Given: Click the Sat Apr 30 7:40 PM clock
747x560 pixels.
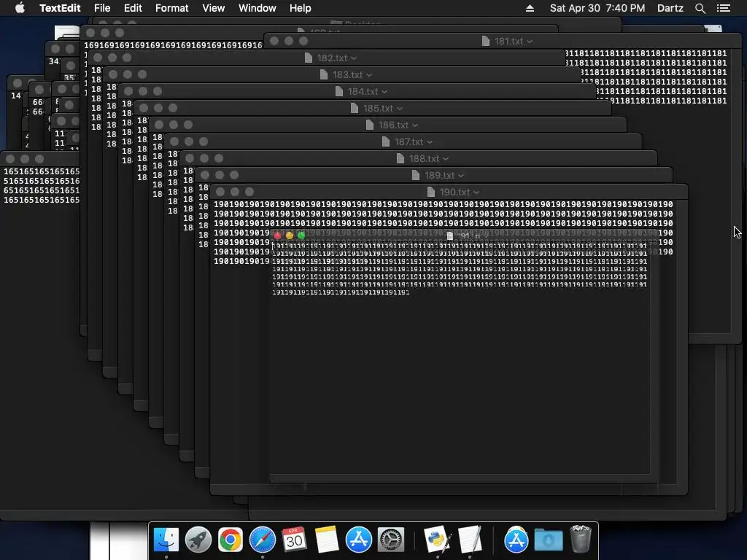Looking at the screenshot, I should coord(597,8).
